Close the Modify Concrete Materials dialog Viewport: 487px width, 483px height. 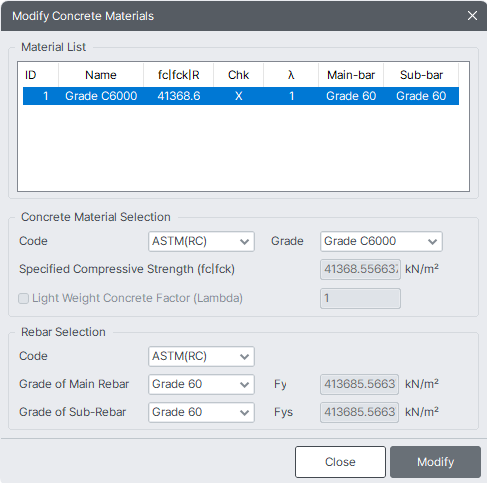coord(472,16)
